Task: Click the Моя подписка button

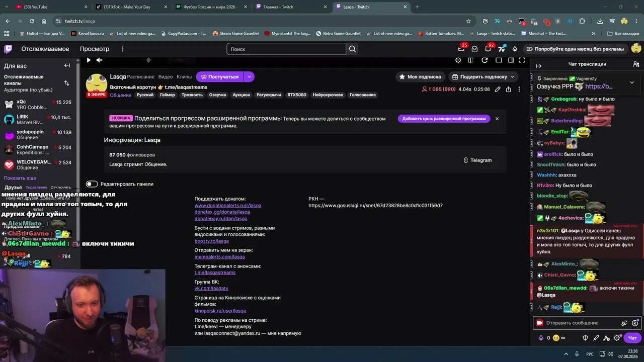Action: pyautogui.click(x=420, y=76)
